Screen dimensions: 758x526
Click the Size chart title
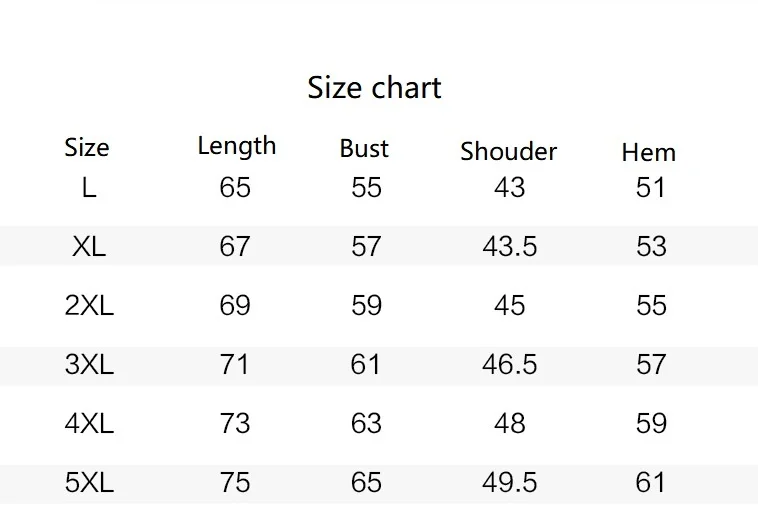pos(374,88)
